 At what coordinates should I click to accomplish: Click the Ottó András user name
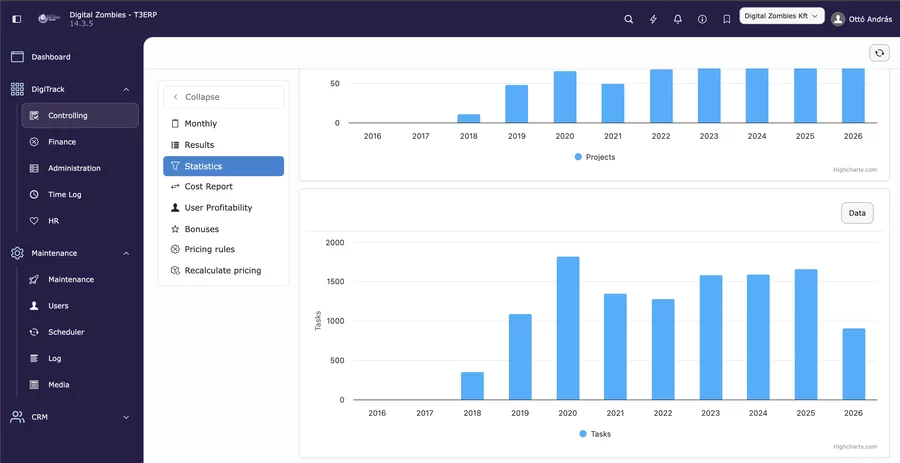[870, 19]
